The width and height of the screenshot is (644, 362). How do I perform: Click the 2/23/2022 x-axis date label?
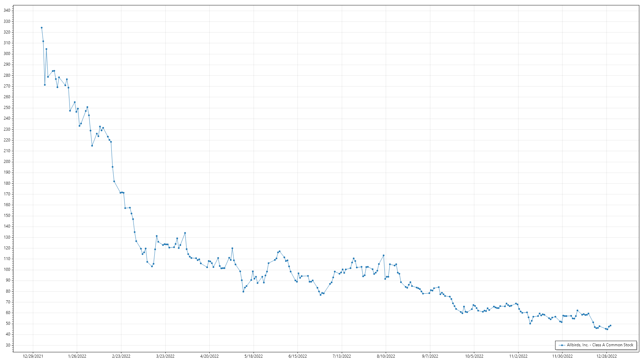[x=121, y=356]
